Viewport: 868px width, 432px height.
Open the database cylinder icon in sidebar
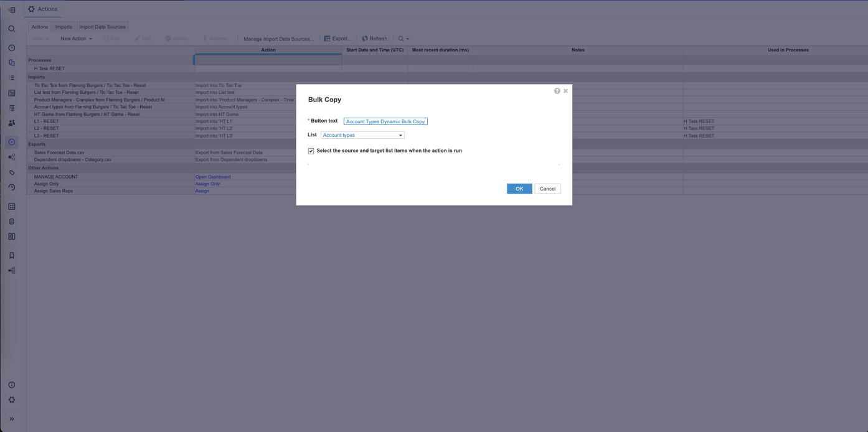point(11,222)
